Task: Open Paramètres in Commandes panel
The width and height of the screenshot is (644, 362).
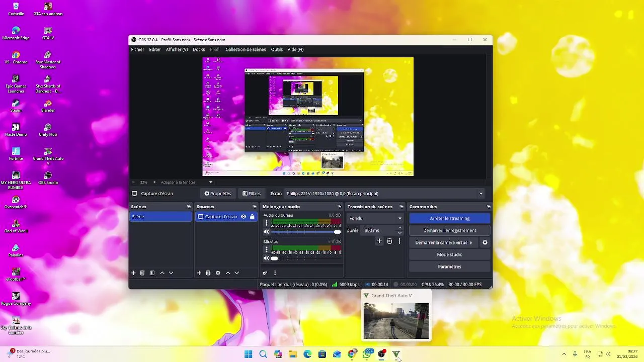Action: point(450,266)
